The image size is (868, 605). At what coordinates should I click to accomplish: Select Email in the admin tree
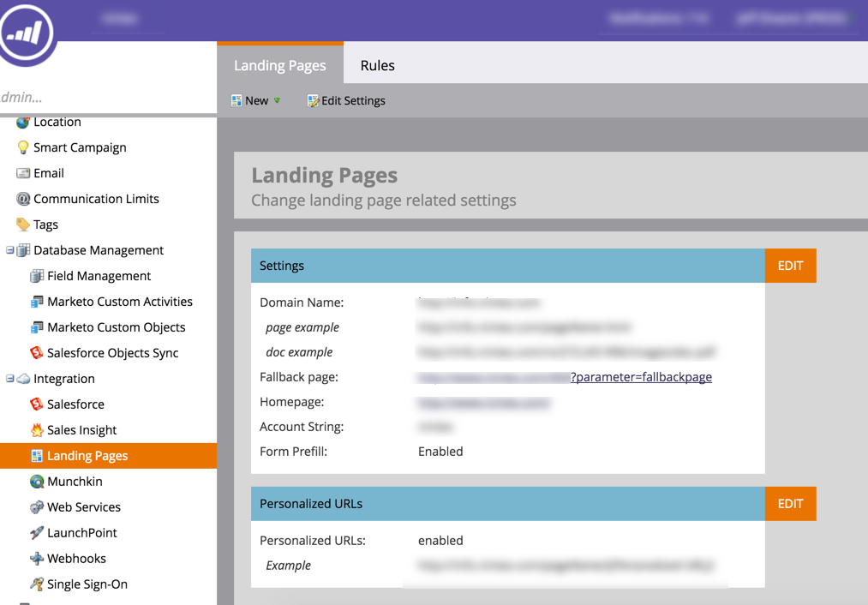click(49, 173)
